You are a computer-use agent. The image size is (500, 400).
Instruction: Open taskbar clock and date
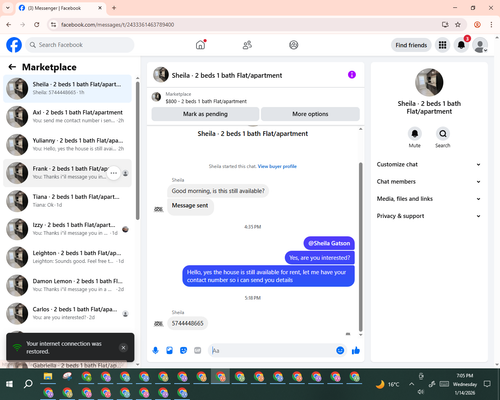(465, 384)
